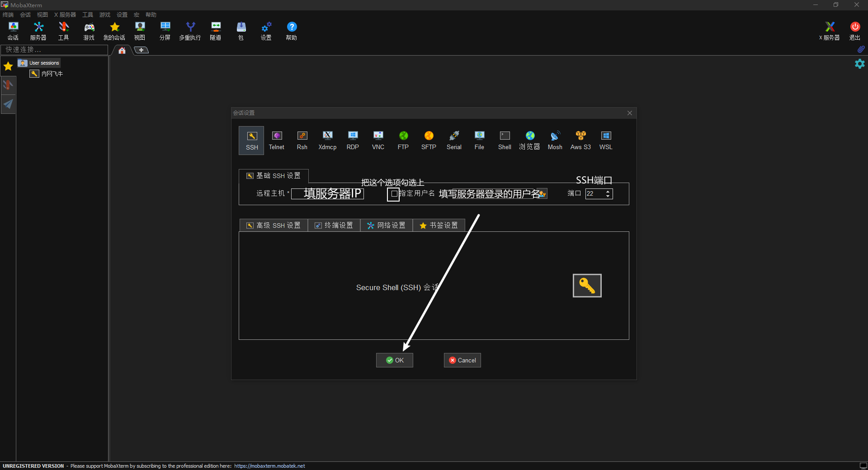
Task: Increase the port number with the up arrow
Action: click(x=608, y=191)
